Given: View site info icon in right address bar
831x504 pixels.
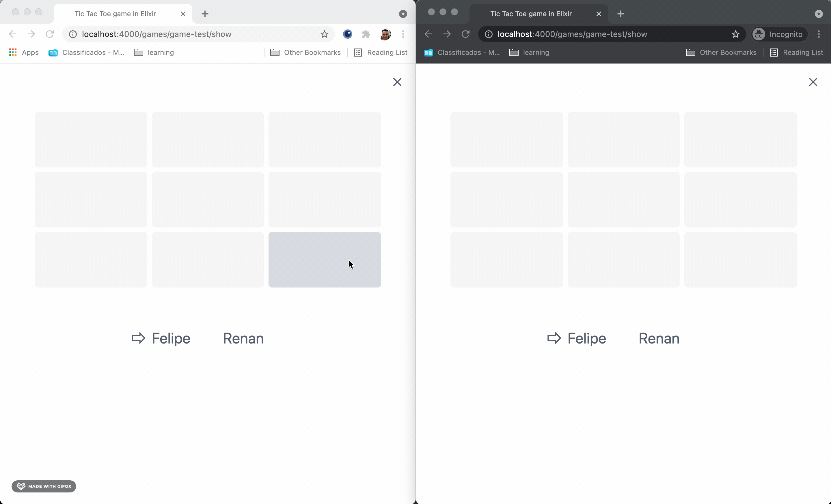Looking at the screenshot, I should pos(488,34).
